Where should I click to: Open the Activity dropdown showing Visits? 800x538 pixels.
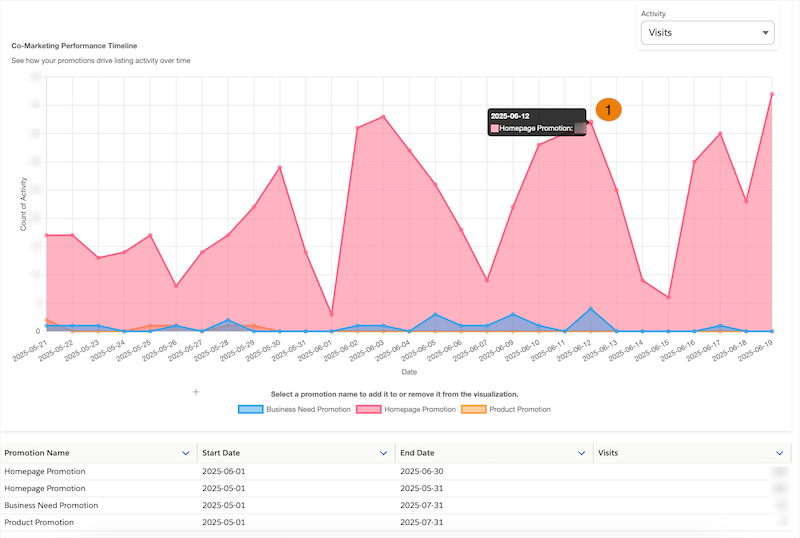click(x=708, y=33)
